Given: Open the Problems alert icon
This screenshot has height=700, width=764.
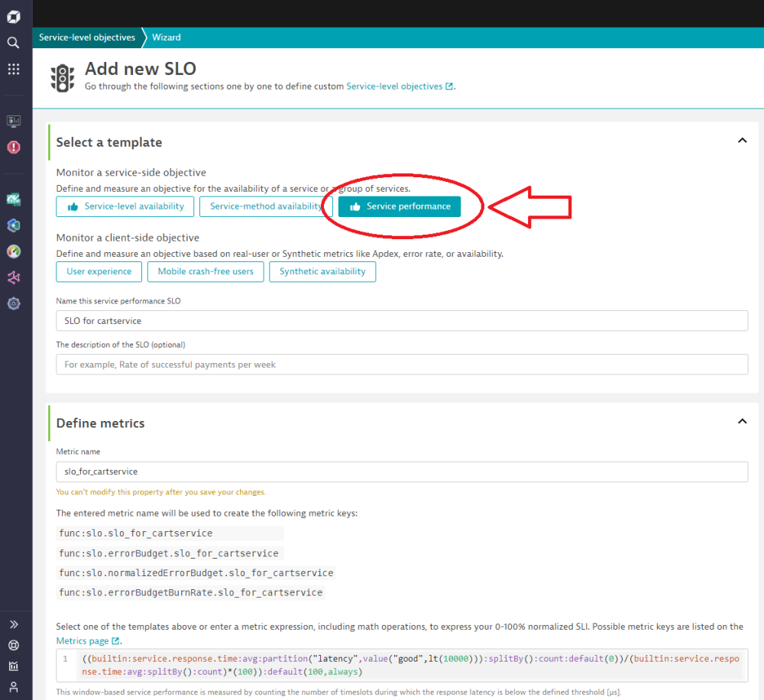Looking at the screenshot, I should (x=13, y=147).
